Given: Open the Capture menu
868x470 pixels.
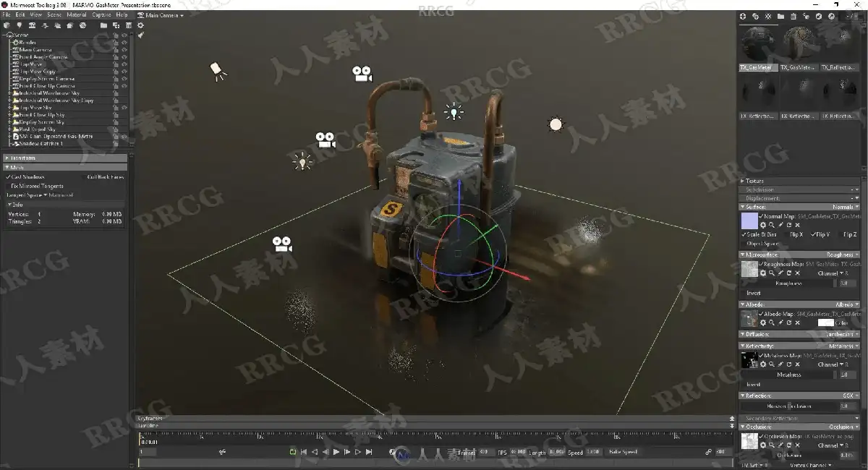Looking at the screenshot, I should 102,14.
